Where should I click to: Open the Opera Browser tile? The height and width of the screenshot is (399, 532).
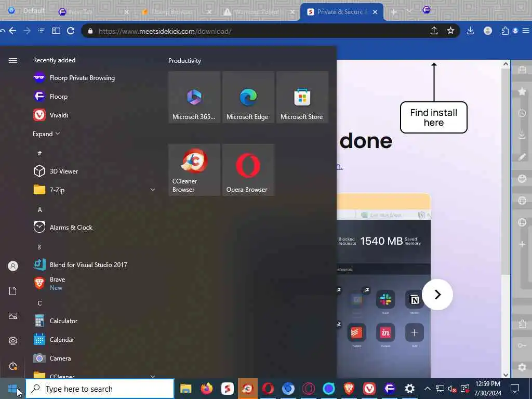click(248, 170)
